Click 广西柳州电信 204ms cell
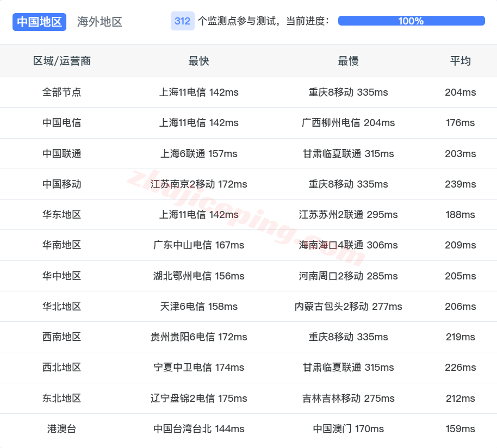Image resolution: width=497 pixels, height=448 pixels. (x=348, y=123)
